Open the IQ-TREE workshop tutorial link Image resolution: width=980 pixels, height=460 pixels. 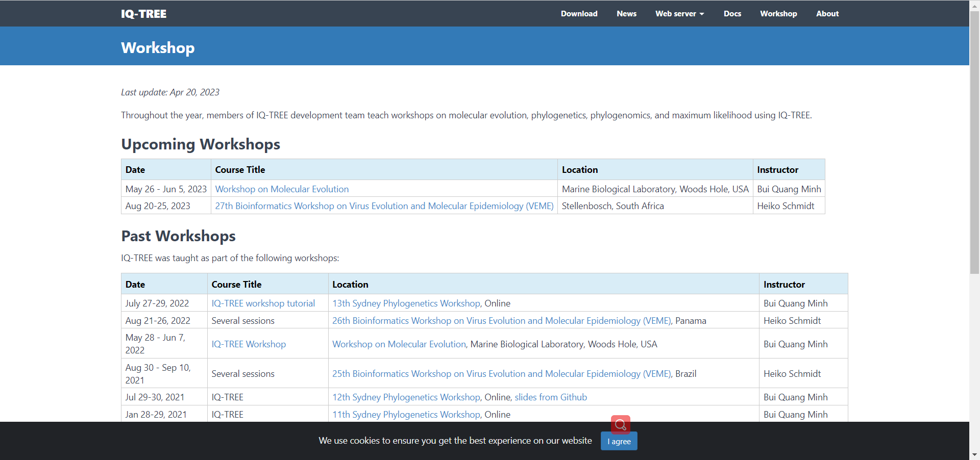click(x=263, y=303)
